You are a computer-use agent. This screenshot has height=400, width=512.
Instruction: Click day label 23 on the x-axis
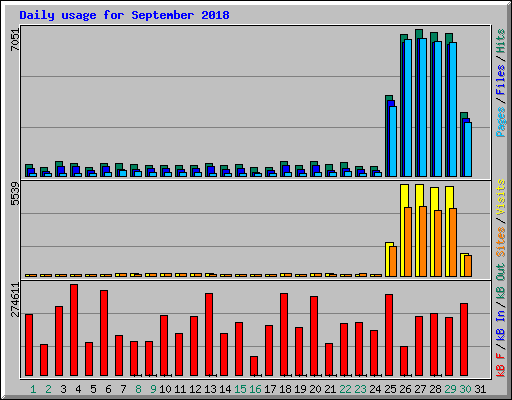click(360, 389)
